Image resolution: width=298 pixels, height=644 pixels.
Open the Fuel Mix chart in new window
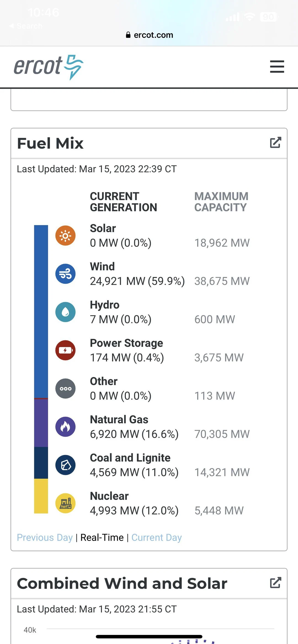pyautogui.click(x=275, y=143)
